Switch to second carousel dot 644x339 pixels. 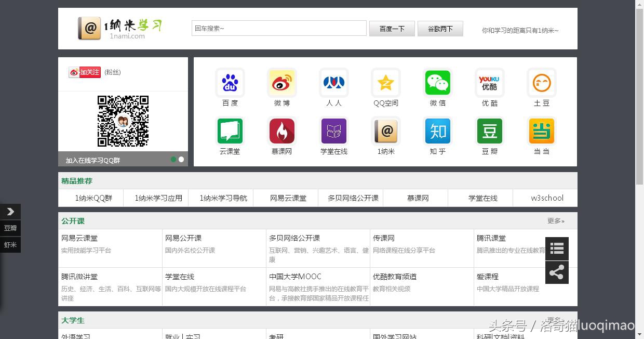[x=181, y=160]
